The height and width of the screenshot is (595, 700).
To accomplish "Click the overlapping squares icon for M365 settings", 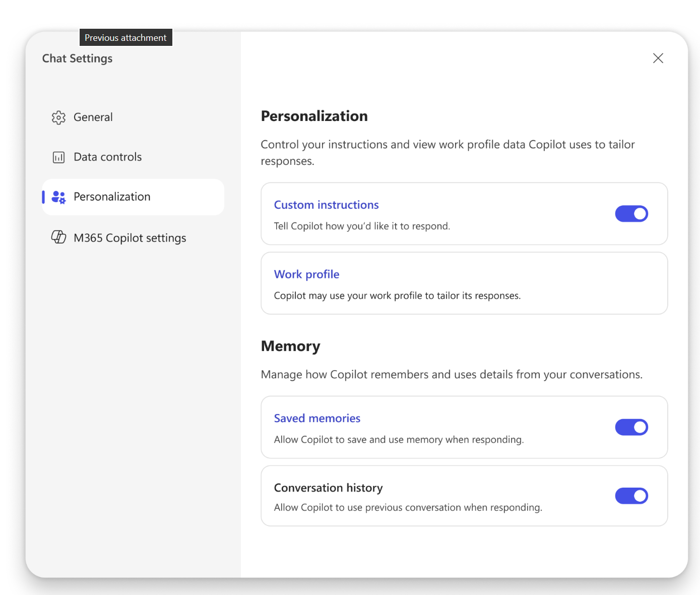I will (x=58, y=237).
